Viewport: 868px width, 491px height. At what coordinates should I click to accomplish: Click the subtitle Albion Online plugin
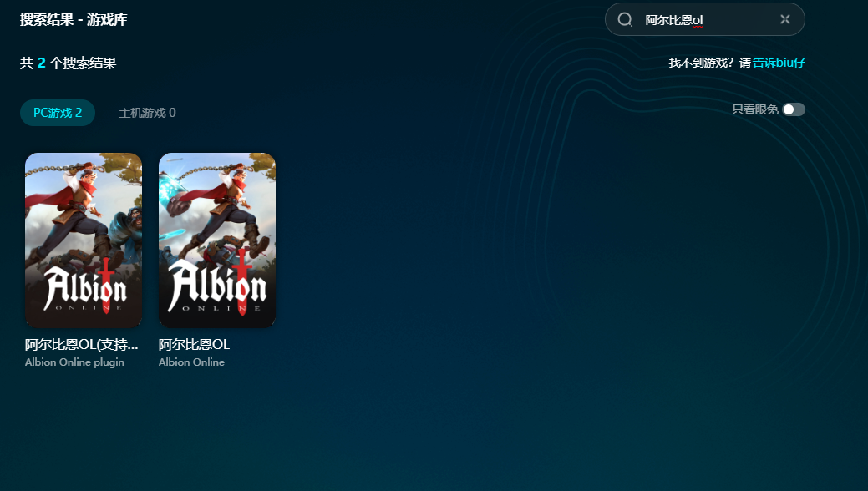point(74,362)
